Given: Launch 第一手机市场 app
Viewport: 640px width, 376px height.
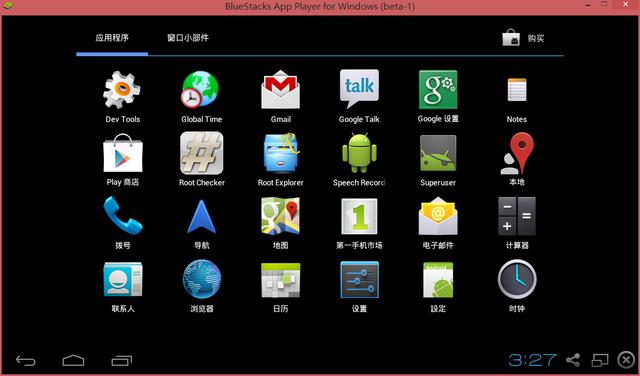Looking at the screenshot, I should (x=359, y=216).
